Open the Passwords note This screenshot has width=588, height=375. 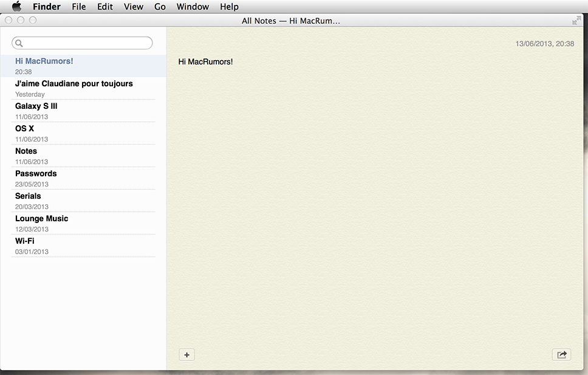click(x=83, y=179)
